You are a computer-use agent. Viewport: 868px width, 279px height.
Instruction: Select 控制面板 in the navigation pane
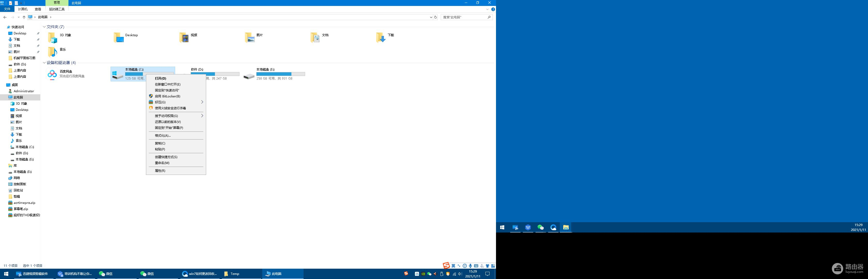[x=20, y=184]
